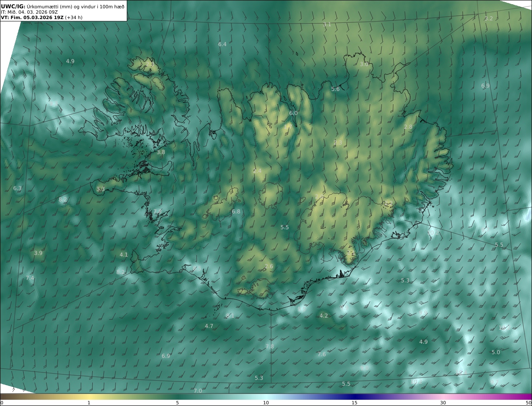
Task: Point at the 3.8 value label
Action: tap(161, 152)
